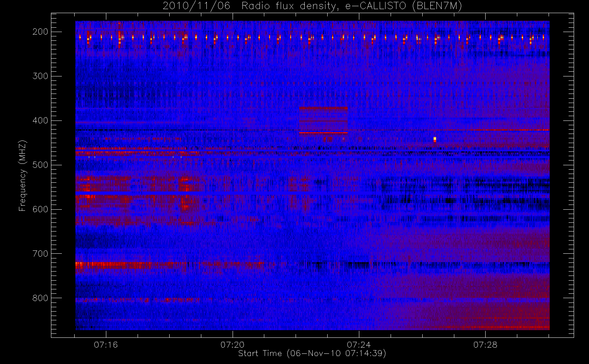Click the 400 MHz frequency tick label

(x=40, y=120)
